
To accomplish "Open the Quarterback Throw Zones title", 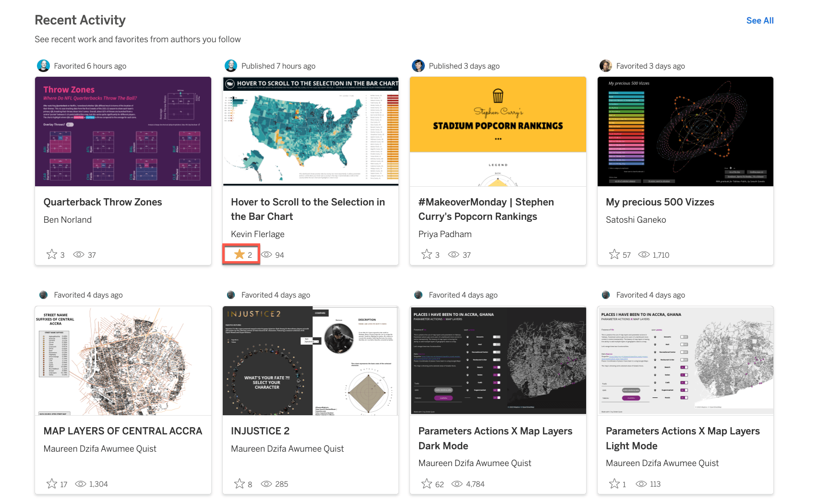I will pyautogui.click(x=103, y=202).
